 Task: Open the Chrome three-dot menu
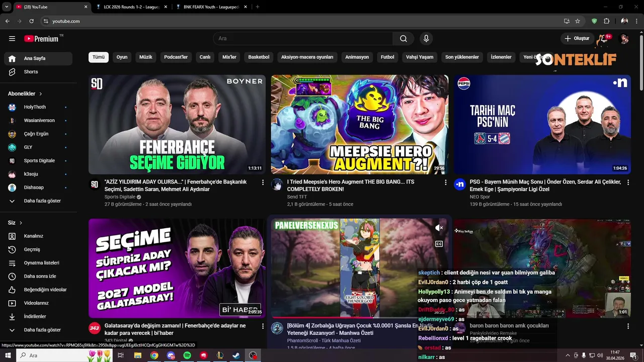[636, 21]
